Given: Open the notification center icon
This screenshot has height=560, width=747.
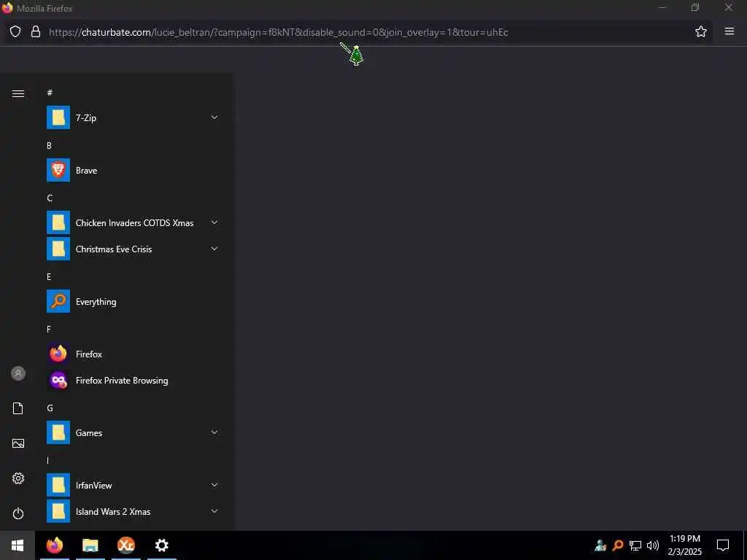Looking at the screenshot, I should click(x=723, y=545).
